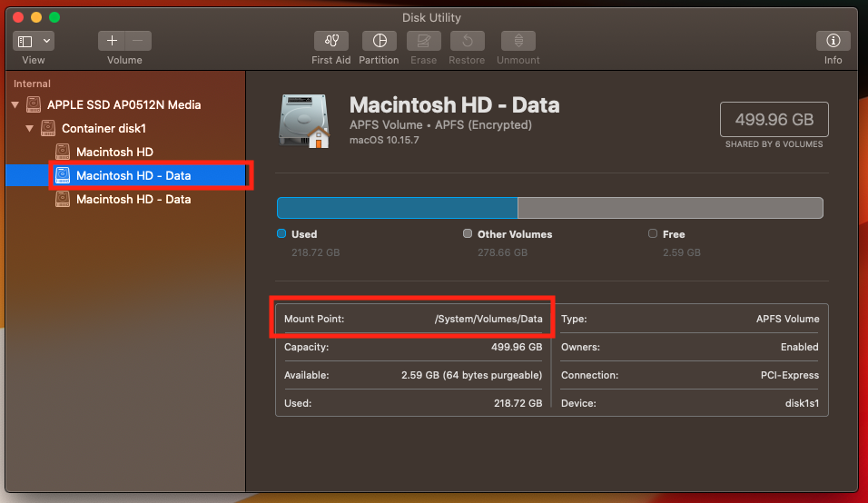Click the Erase toolbar icon
Viewport: 868px width, 503px height.
[423, 41]
